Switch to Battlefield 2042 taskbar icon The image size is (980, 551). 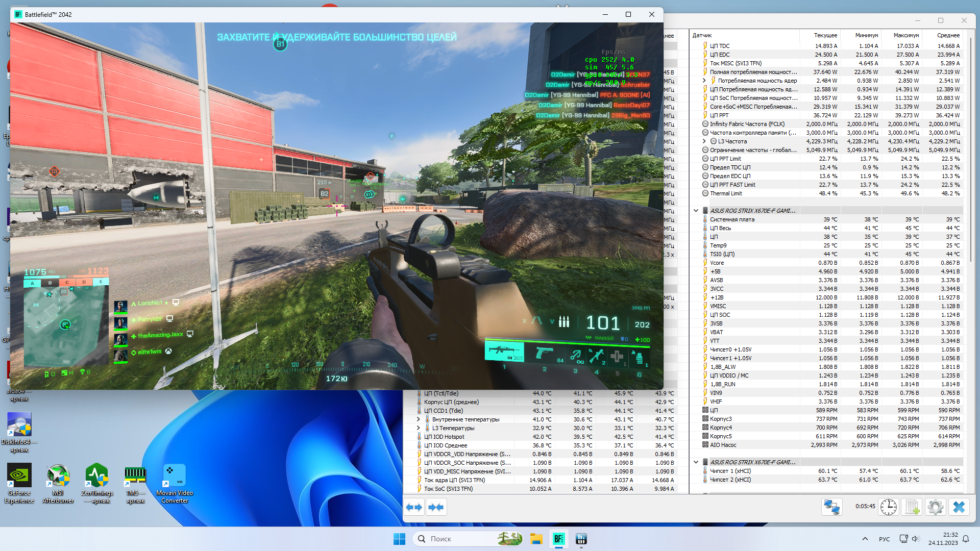(558, 539)
